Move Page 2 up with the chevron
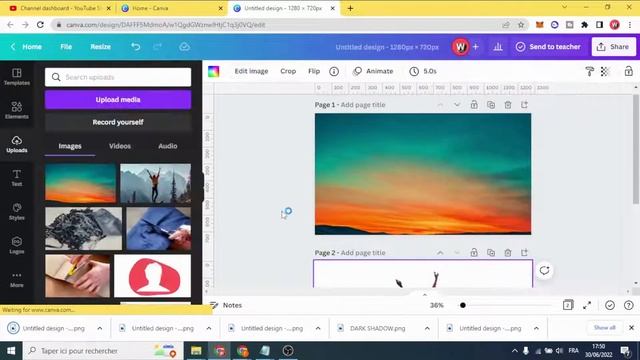 tap(440, 253)
